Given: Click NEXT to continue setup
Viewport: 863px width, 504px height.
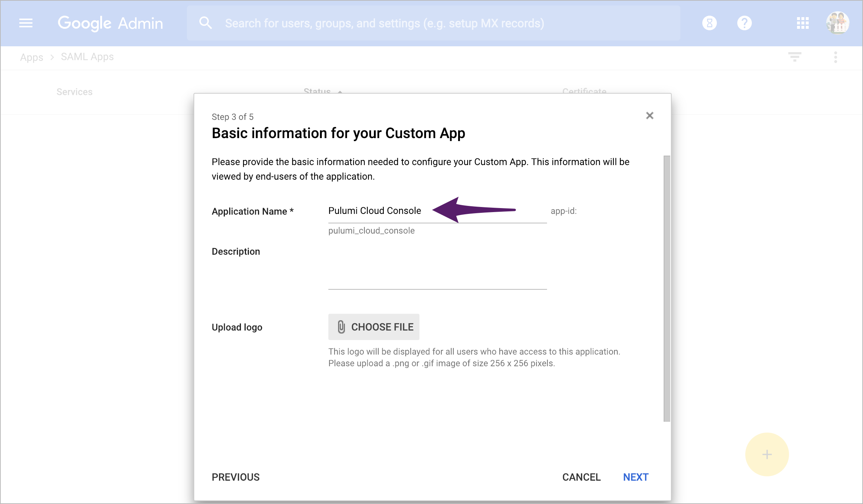Looking at the screenshot, I should [636, 477].
